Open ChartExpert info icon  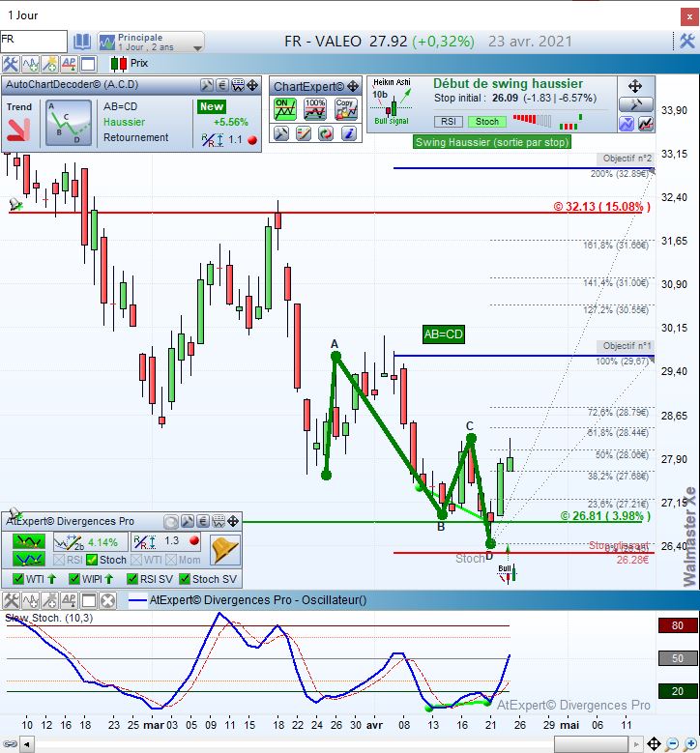point(349,133)
